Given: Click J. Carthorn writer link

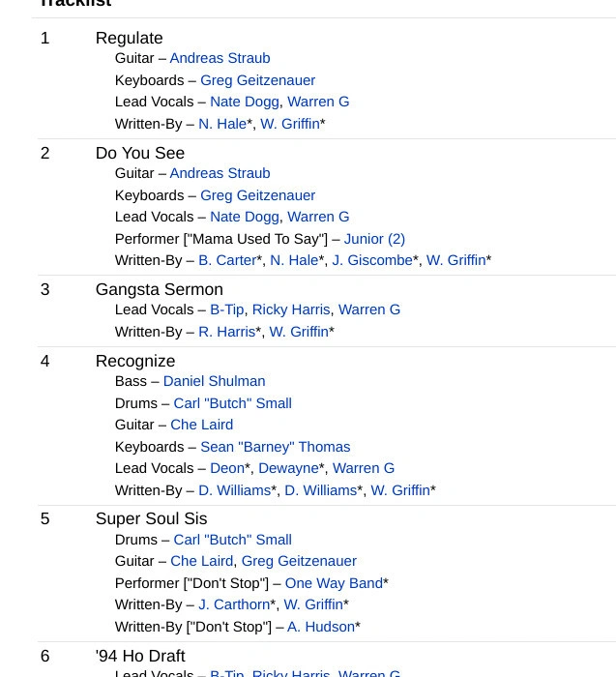Looking at the screenshot, I should [x=234, y=604].
